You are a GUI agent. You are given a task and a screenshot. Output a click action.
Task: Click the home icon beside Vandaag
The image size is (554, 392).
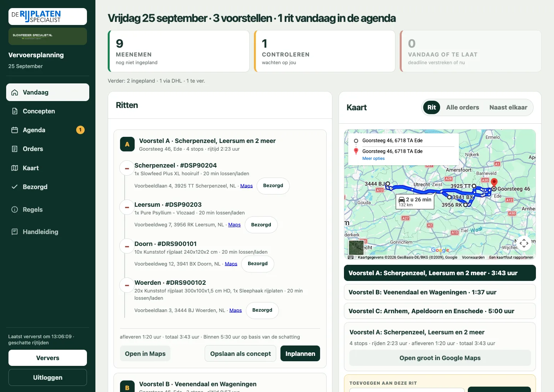(15, 92)
